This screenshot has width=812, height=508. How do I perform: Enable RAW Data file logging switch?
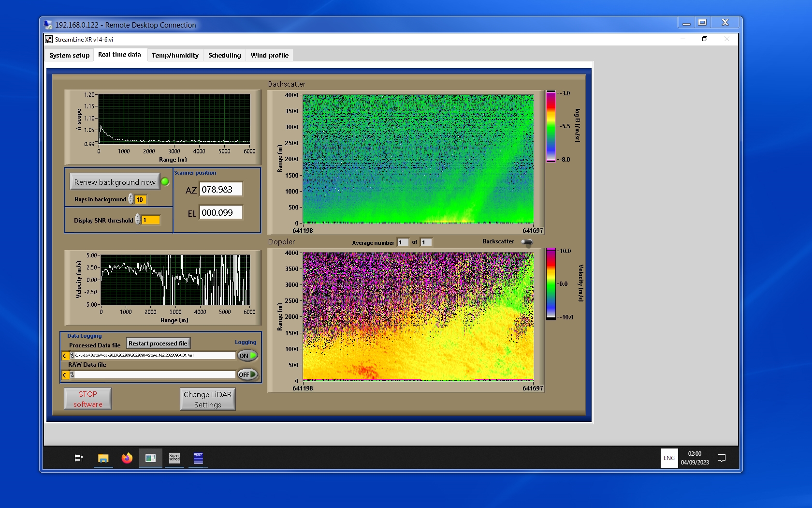coord(247,374)
